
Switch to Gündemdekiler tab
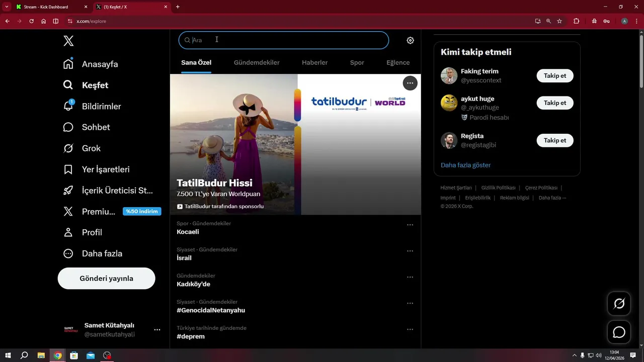coord(257,63)
